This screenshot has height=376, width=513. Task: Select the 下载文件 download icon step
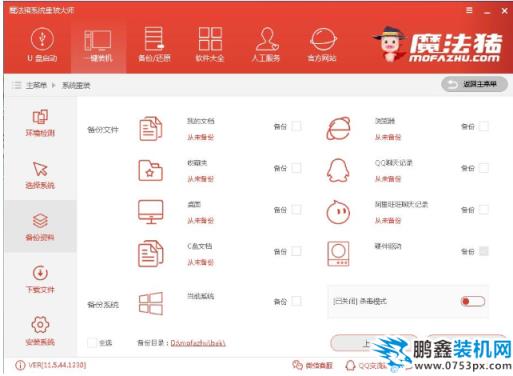40,273
